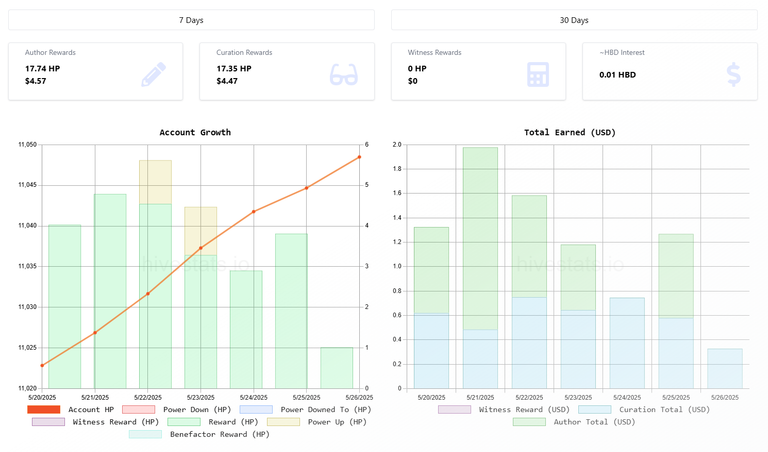Click the 5/23/2025 label under Account Growth
Viewport: 768px width, 452px height.
point(201,398)
